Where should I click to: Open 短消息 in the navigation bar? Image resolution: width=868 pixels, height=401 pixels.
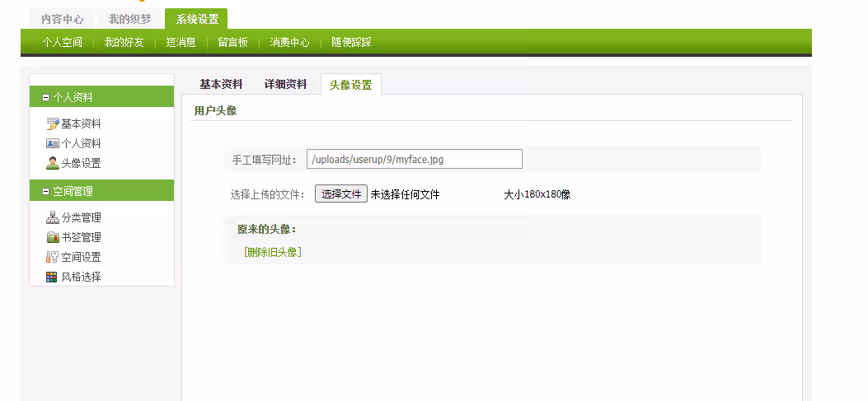pyautogui.click(x=181, y=42)
